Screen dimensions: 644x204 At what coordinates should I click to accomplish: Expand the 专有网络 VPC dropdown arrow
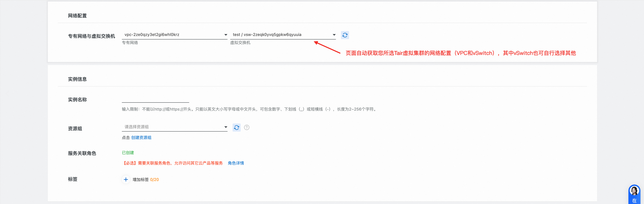click(226, 35)
